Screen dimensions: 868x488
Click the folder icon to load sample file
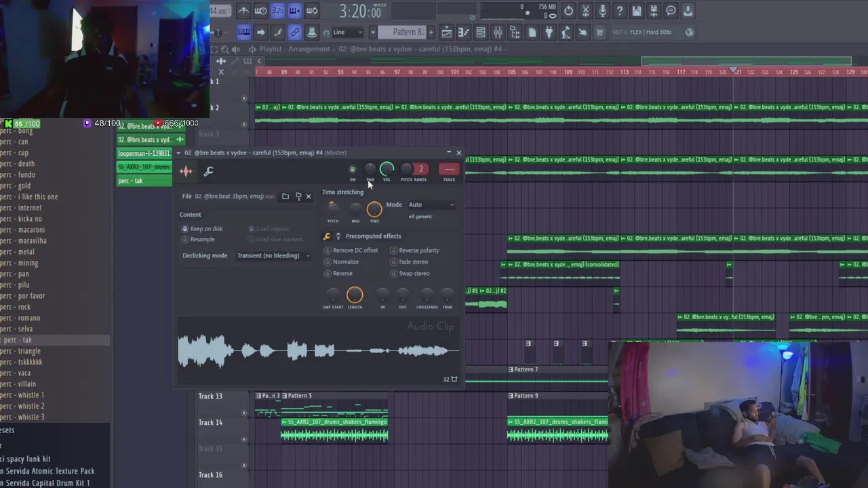[x=285, y=196]
